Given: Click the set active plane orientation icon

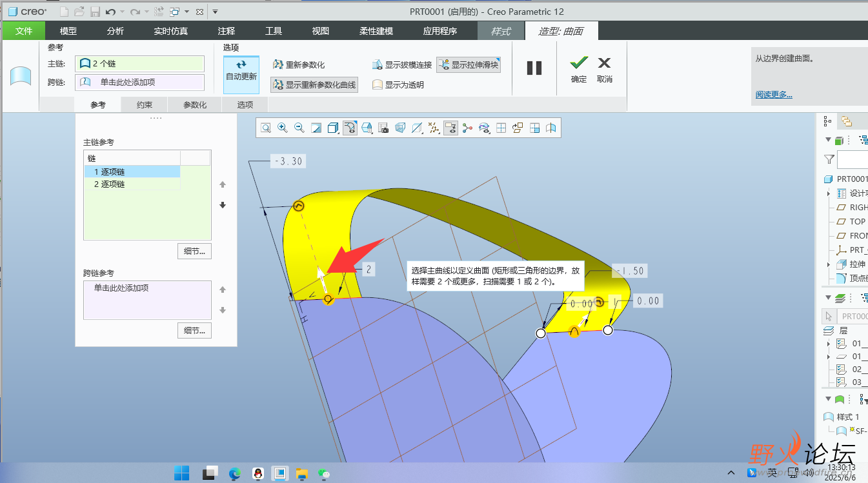Looking at the screenshot, I should click(x=518, y=128).
